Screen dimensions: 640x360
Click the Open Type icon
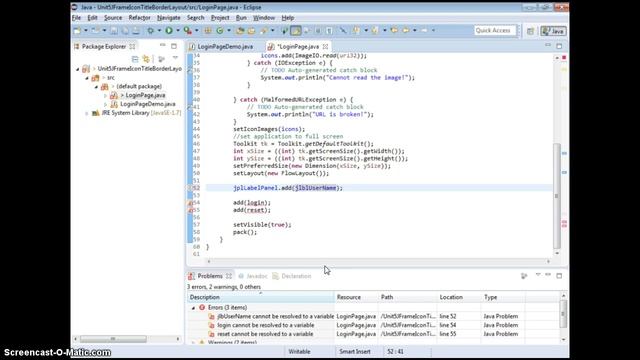tap(240, 31)
